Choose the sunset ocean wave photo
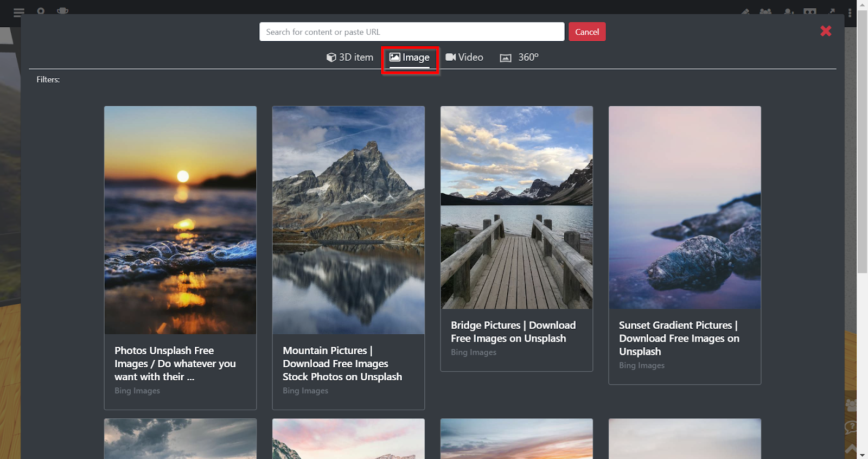868x459 pixels. [x=180, y=220]
